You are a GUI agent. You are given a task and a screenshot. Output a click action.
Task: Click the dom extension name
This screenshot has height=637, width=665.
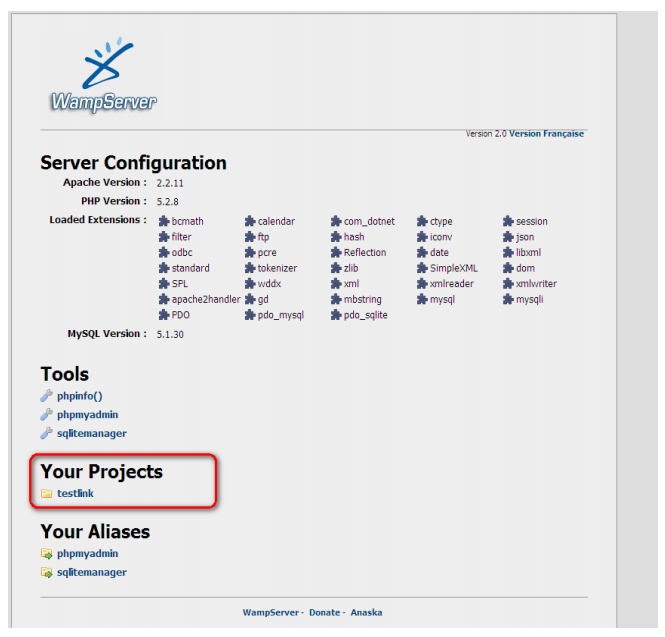[525, 268]
